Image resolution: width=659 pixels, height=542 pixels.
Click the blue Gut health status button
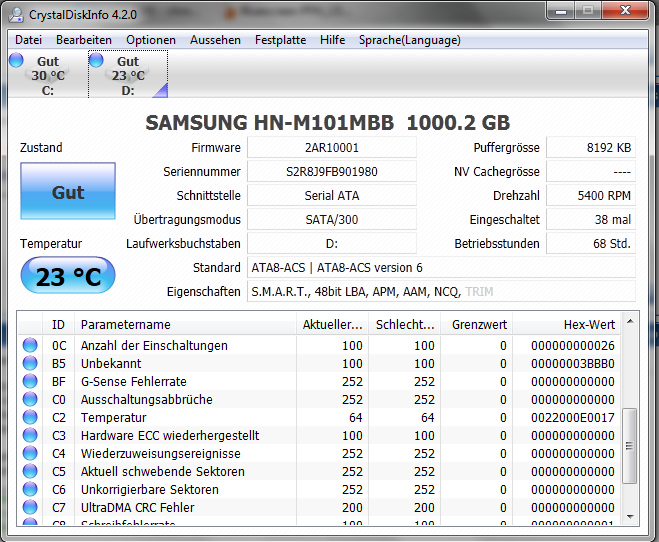point(68,191)
